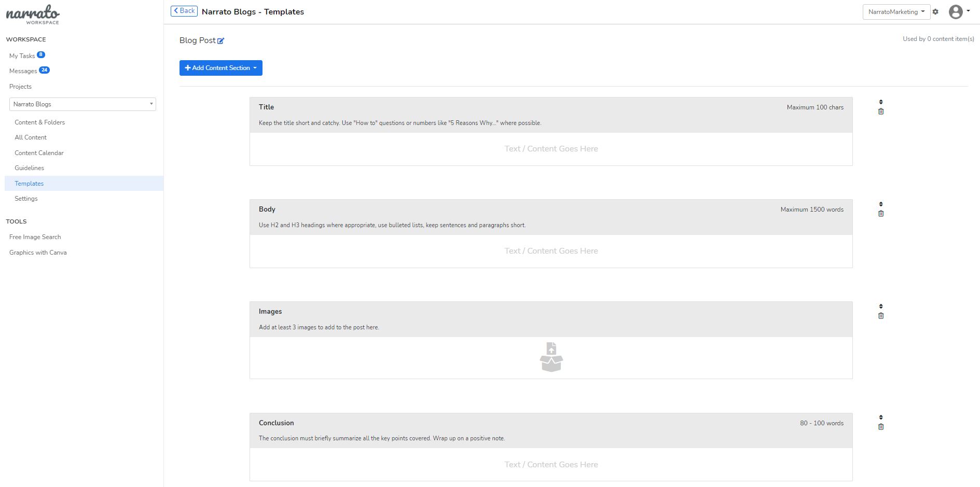Click the Narrato Workspace logo

[x=33, y=15]
